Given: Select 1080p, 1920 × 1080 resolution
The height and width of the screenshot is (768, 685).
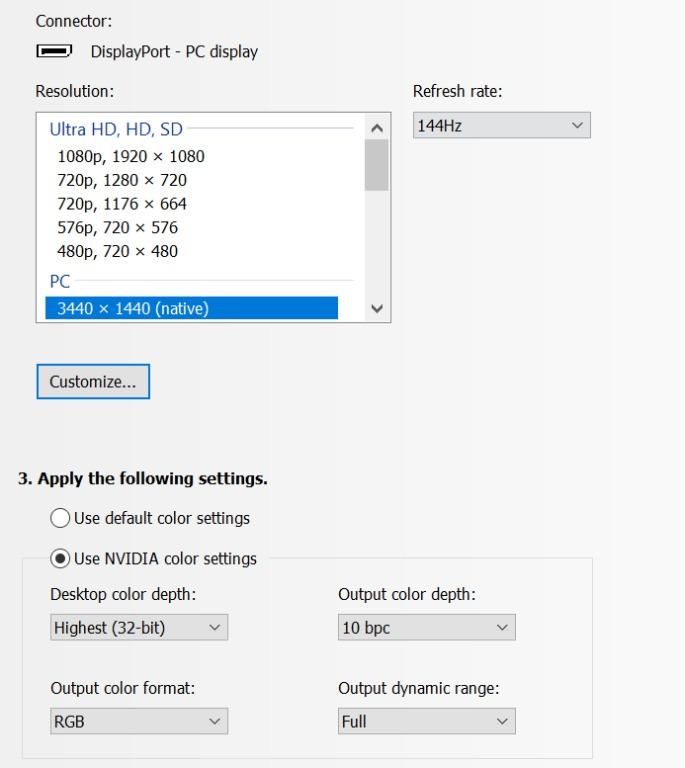Looking at the screenshot, I should pos(131,156).
